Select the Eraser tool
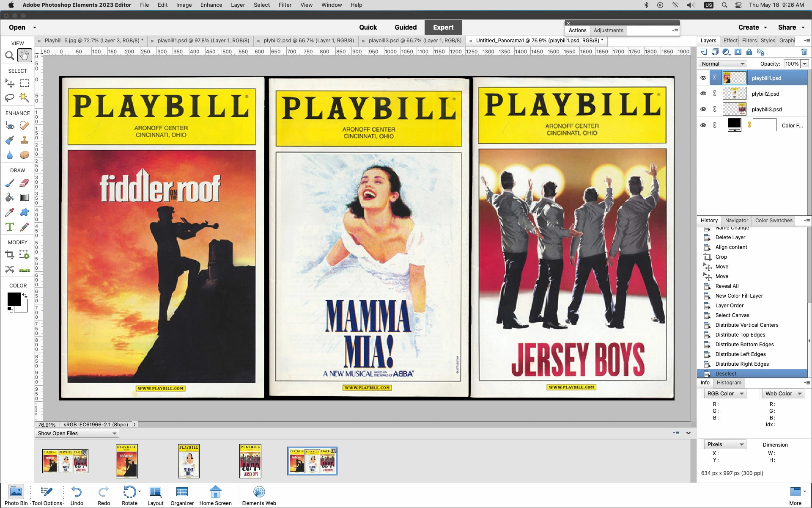The width and height of the screenshot is (812, 508). click(x=25, y=183)
